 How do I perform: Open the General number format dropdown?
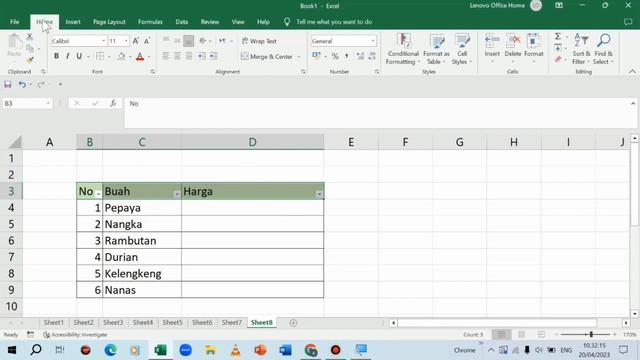point(373,41)
